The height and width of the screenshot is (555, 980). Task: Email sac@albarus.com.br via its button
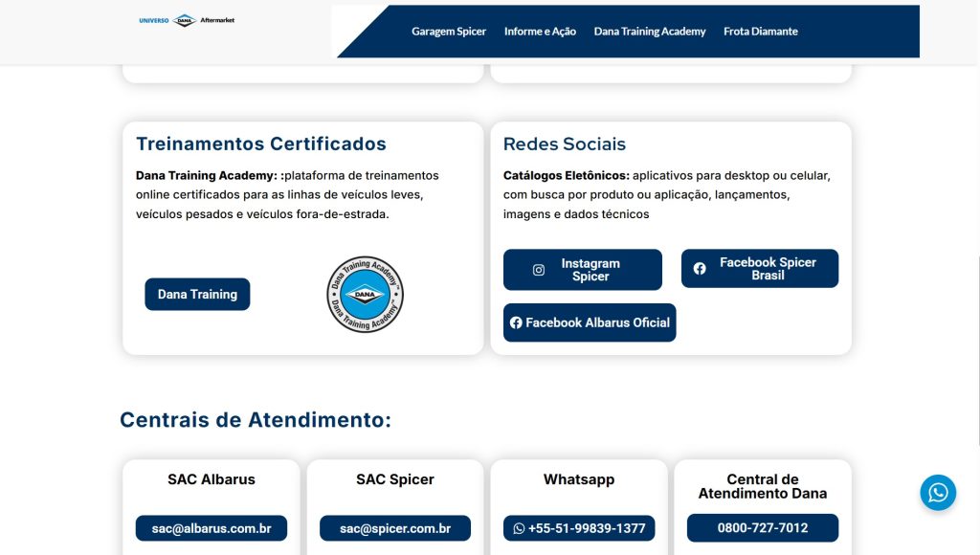coord(212,528)
